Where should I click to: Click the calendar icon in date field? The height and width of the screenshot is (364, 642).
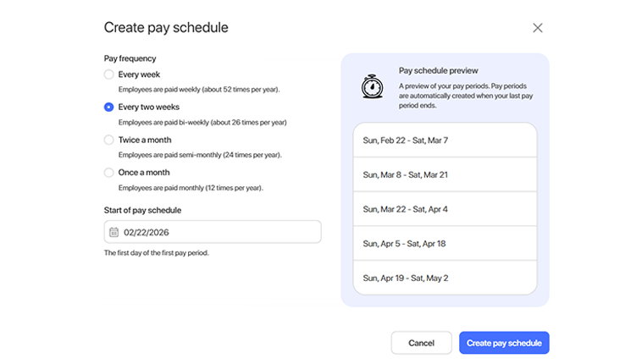click(113, 232)
